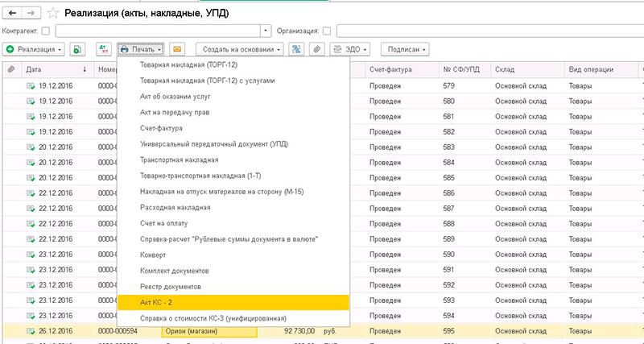The image size is (644, 344).
Task: Click the forward navigation arrow
Action: coord(31,12)
